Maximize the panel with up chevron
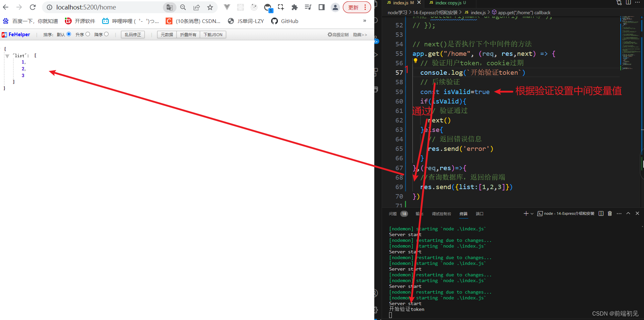The width and height of the screenshot is (644, 320). click(628, 213)
